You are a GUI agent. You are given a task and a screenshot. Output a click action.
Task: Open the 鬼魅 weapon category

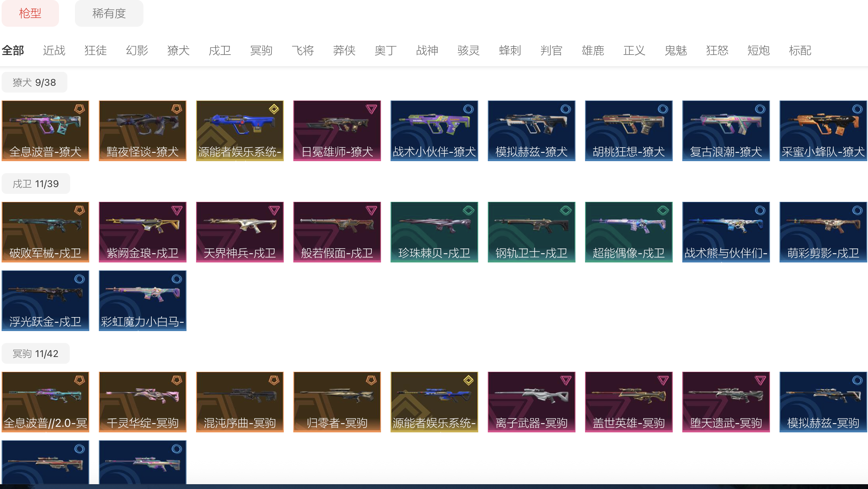click(676, 51)
